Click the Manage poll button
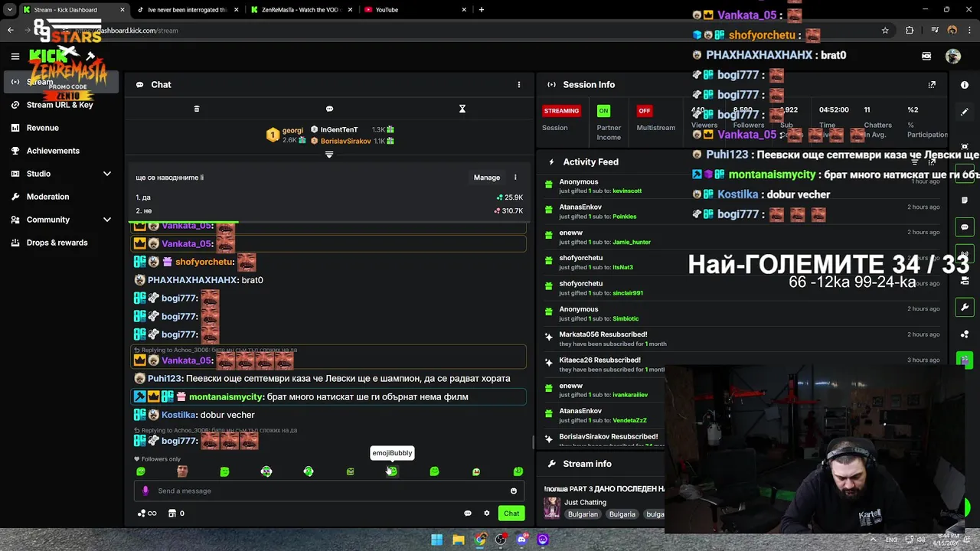This screenshot has width=980, height=551. [486, 178]
